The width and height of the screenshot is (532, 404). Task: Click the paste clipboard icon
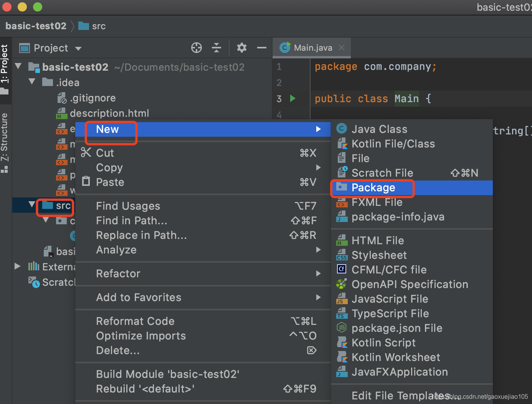(x=86, y=181)
